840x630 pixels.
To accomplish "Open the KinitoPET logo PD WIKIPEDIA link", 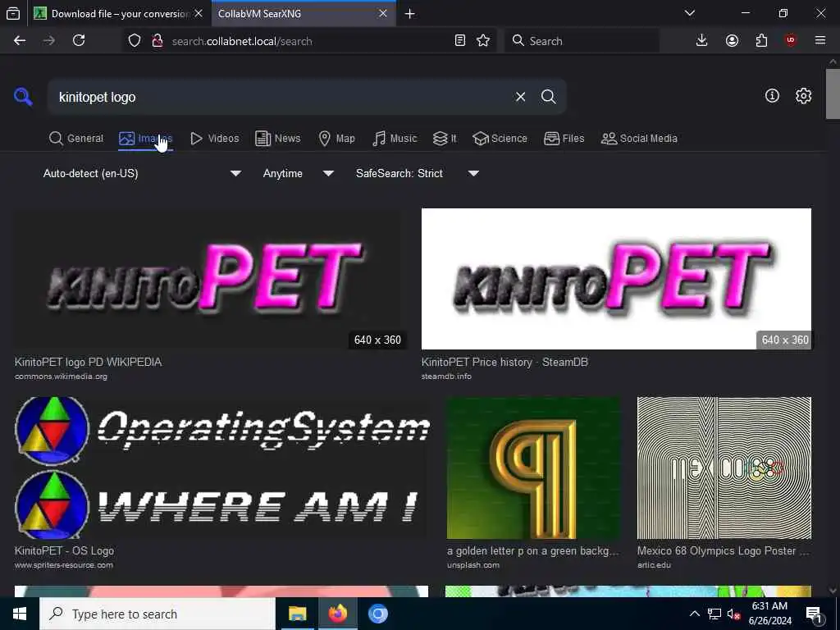I will point(89,362).
